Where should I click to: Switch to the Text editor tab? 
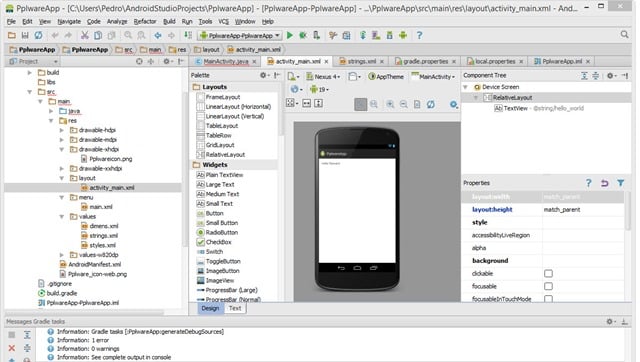235,309
